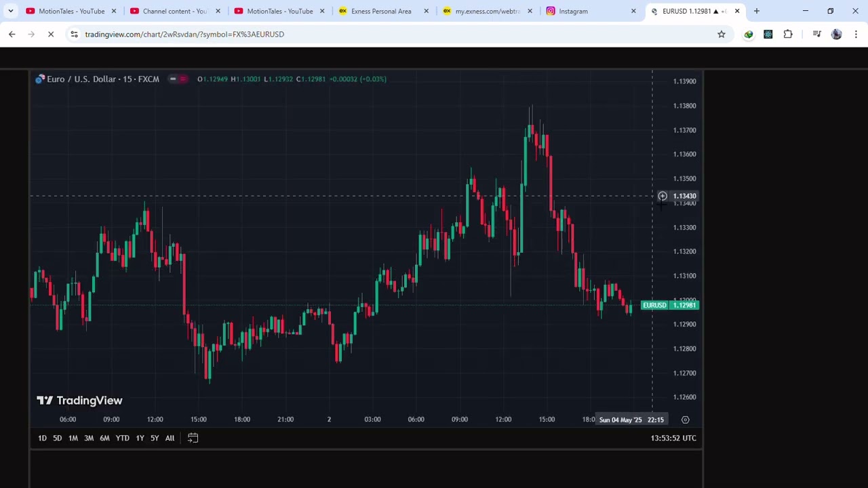Open the UTC timezone selector

click(673, 438)
